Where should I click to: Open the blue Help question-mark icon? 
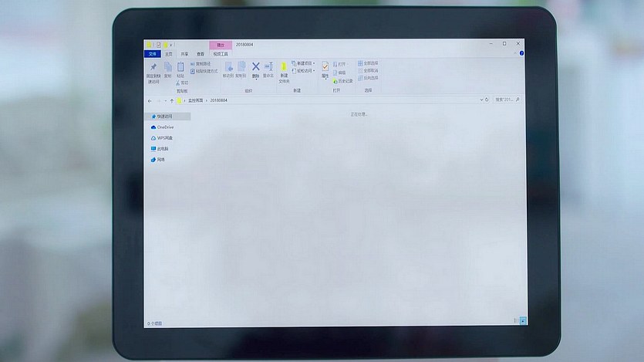pyautogui.click(x=521, y=53)
